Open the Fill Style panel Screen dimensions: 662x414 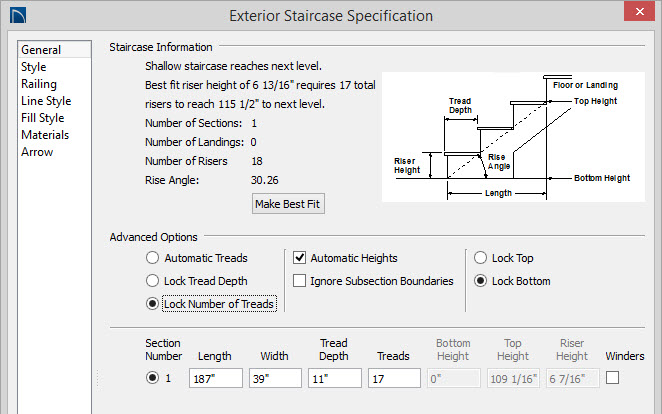click(42, 118)
